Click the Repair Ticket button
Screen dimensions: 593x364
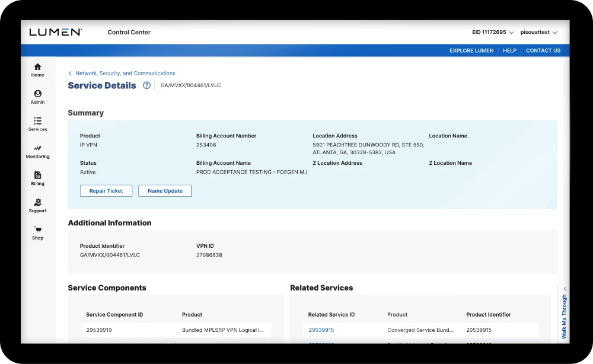tap(106, 191)
